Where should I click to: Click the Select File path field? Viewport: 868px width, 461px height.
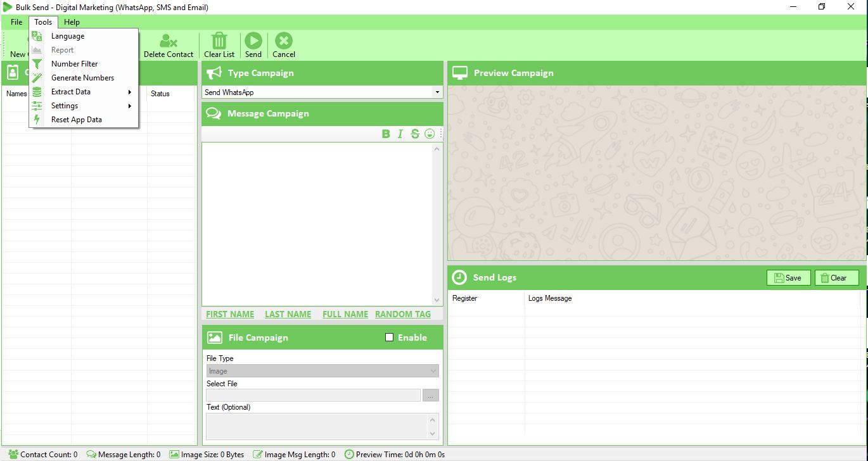314,395
